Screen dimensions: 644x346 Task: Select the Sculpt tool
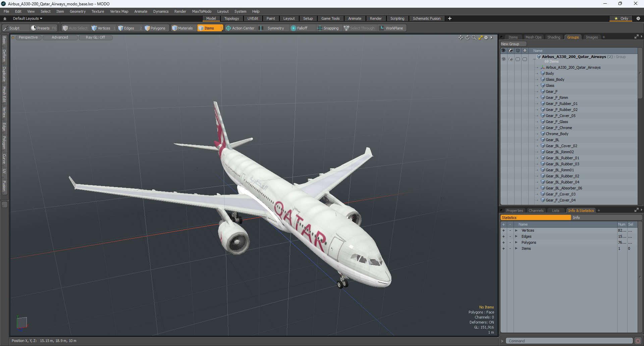pos(12,28)
